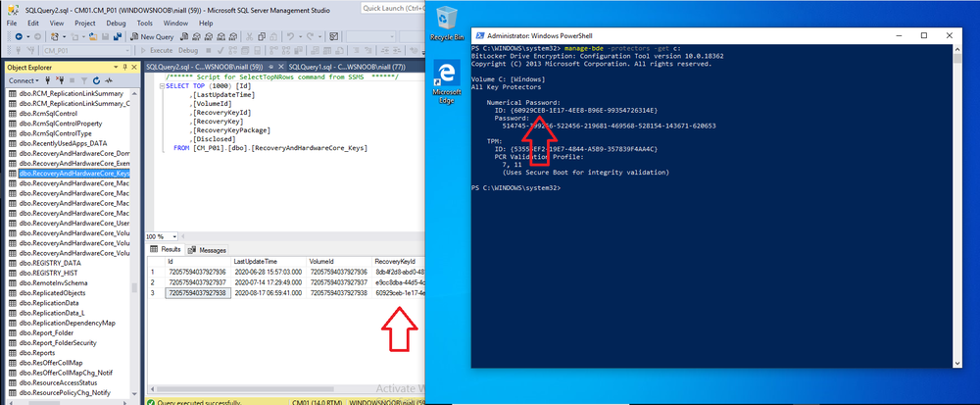Screen dimensions: 980x405
Task: Toggle the pin on the SQLQuery2.sql tab
Action: [271, 67]
